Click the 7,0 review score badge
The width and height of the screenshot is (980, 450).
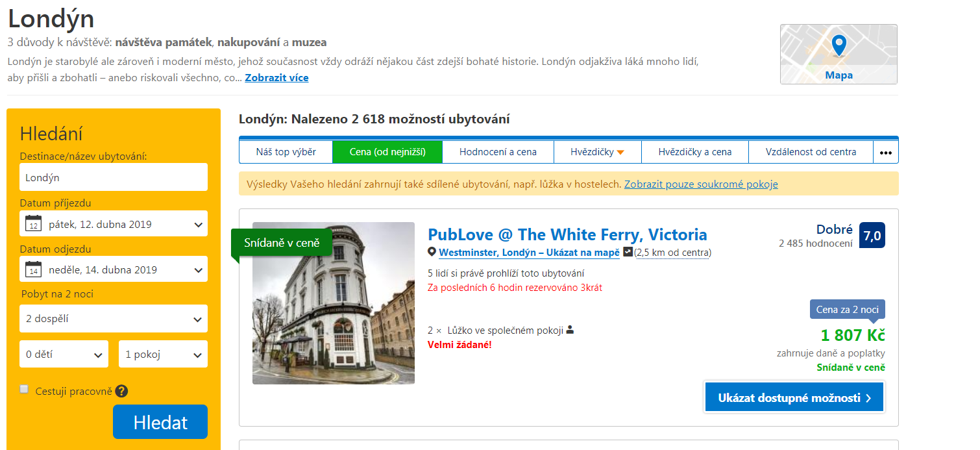[872, 235]
